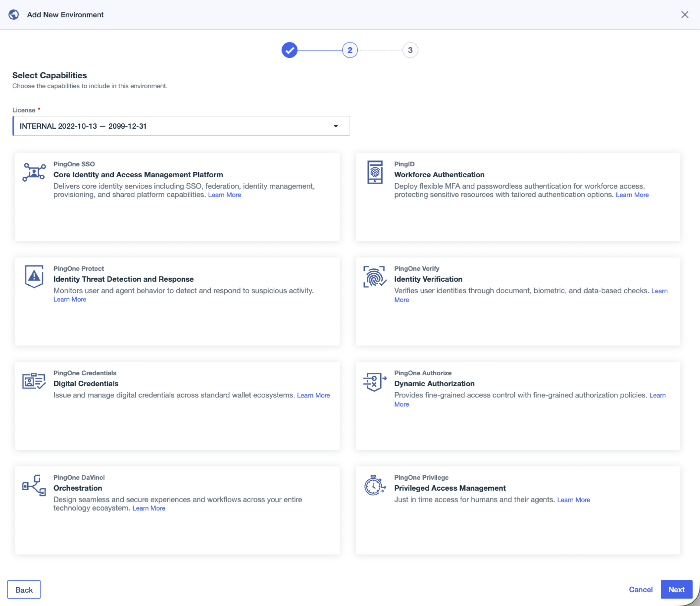Click the 'PingOne Protect' product label
Screen dimensions: 700x606
coord(78,268)
